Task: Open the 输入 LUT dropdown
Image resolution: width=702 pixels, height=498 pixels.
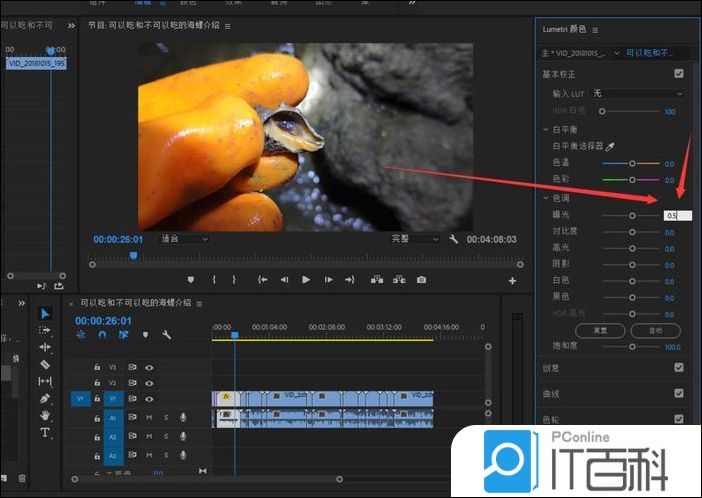Action: point(636,94)
